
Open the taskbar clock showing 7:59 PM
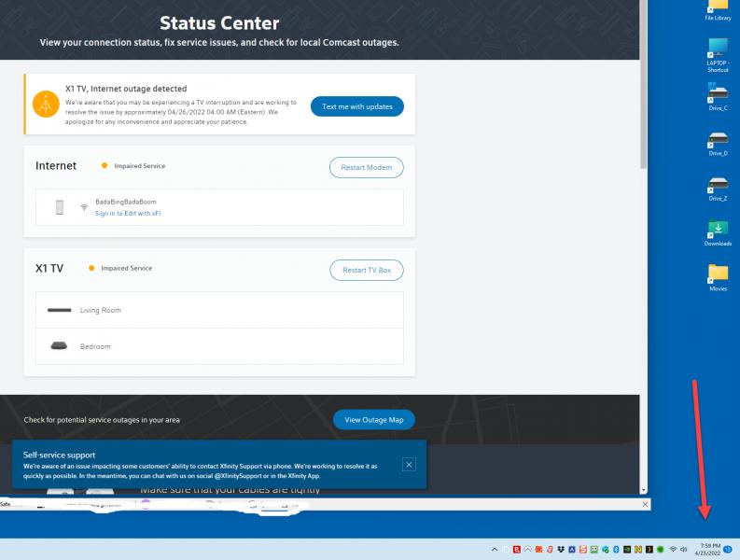tap(707, 550)
